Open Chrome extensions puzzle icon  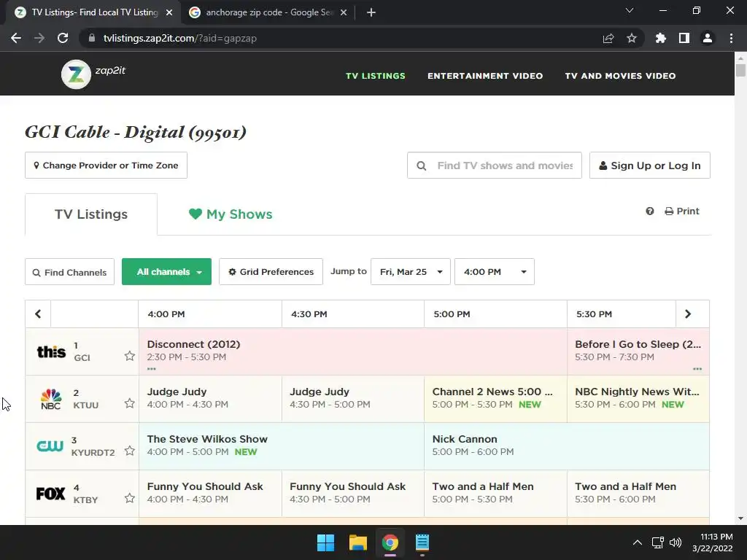click(661, 38)
